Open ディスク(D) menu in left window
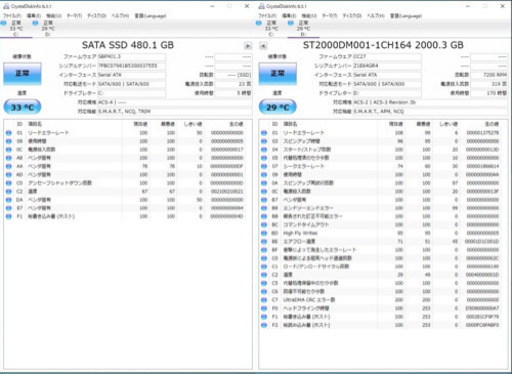Image resolution: width=512 pixels, height=374 pixels. tap(97, 16)
